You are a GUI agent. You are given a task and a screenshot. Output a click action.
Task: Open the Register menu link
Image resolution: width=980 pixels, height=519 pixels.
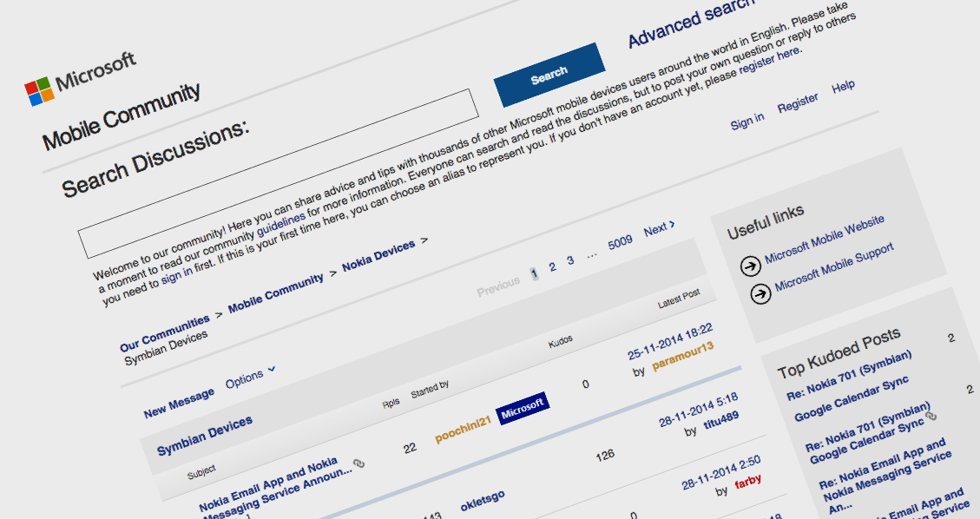[x=798, y=103]
